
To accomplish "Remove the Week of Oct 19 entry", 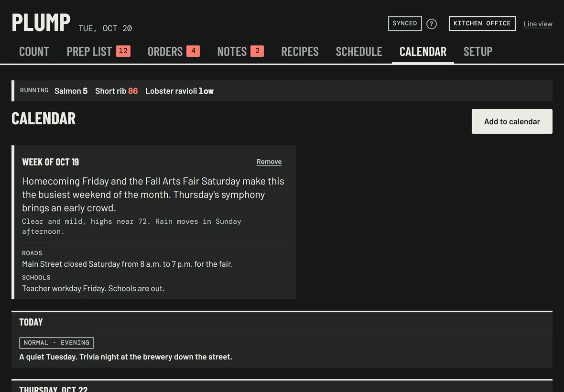I will click(x=269, y=162).
